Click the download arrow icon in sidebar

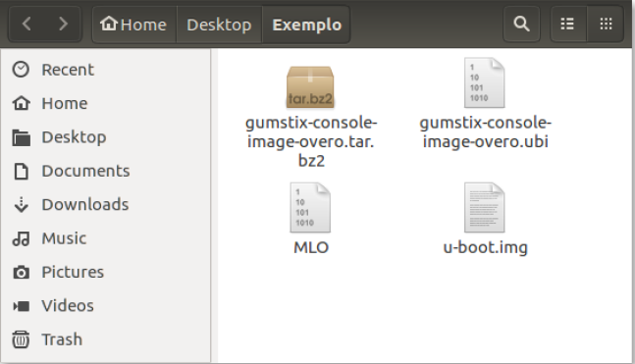click(x=21, y=204)
